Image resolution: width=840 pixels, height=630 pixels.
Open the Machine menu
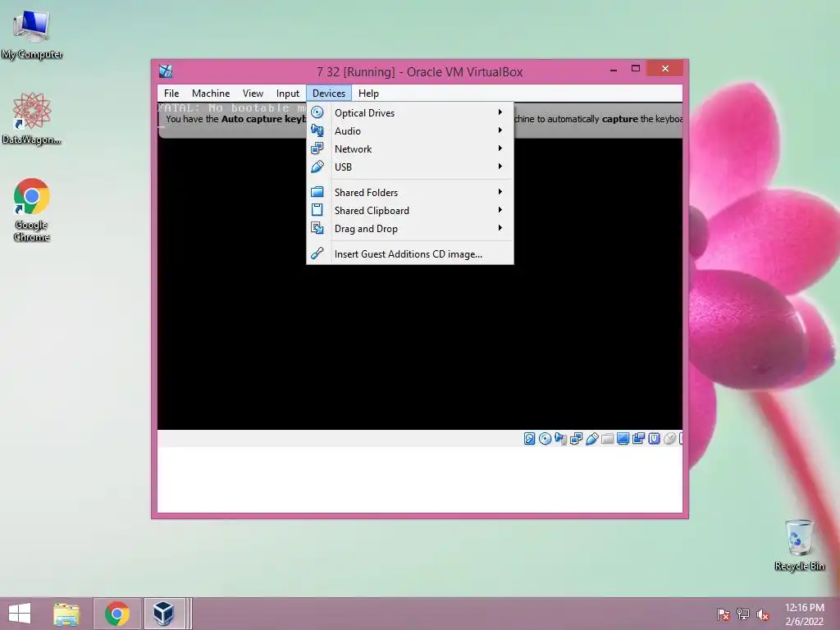[211, 94]
